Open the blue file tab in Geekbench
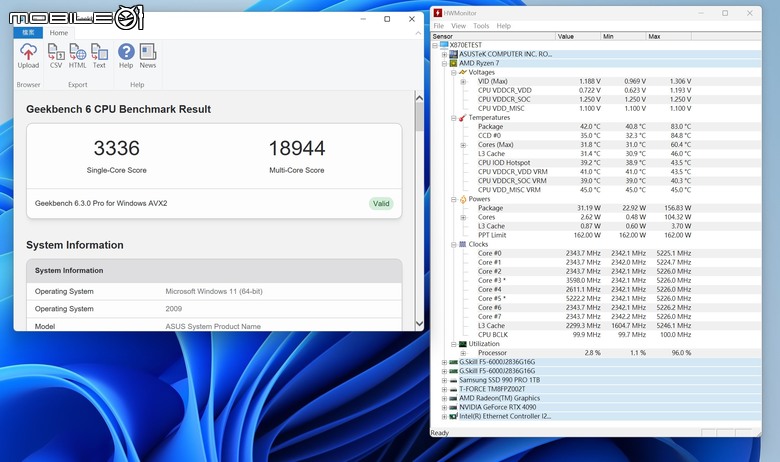This screenshot has height=462, width=780. [28, 33]
